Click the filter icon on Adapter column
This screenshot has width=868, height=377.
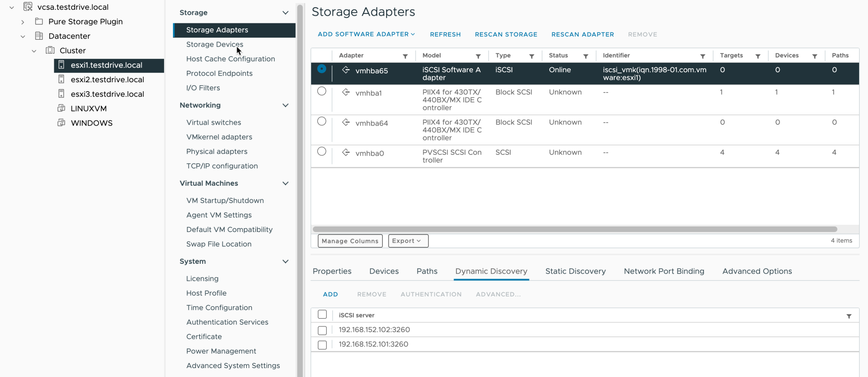coord(405,56)
